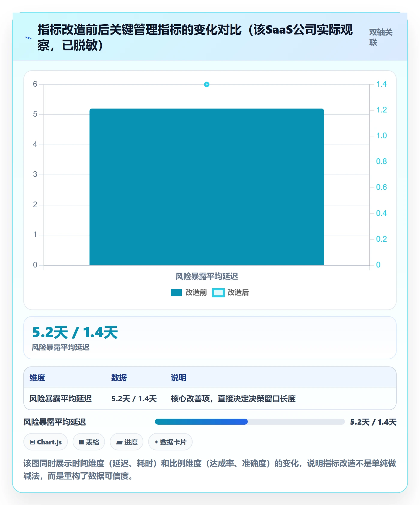Click the 数据 column header
The image size is (420, 505).
point(119,378)
